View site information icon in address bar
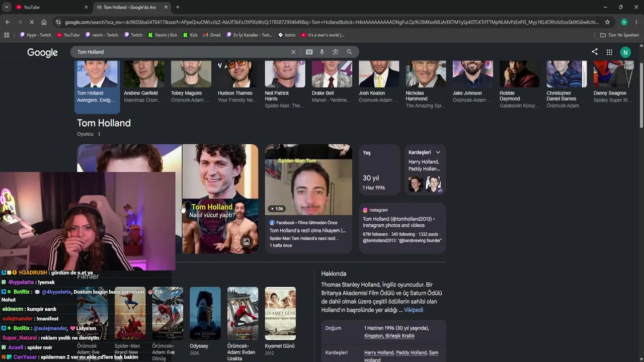 58,22
